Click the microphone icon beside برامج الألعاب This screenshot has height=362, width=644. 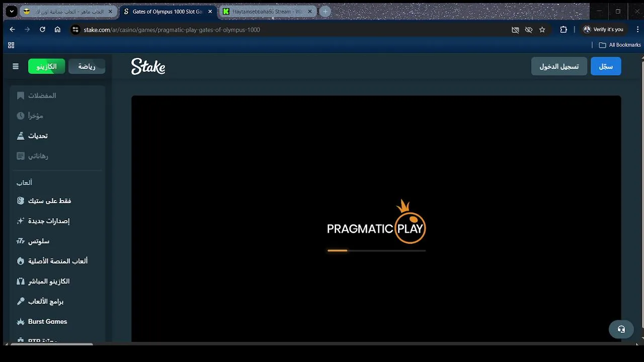21,301
